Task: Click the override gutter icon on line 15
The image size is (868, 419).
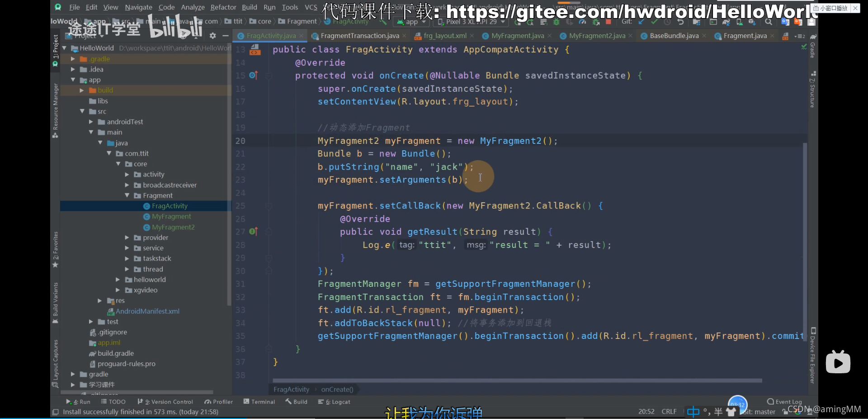Action: tap(253, 75)
